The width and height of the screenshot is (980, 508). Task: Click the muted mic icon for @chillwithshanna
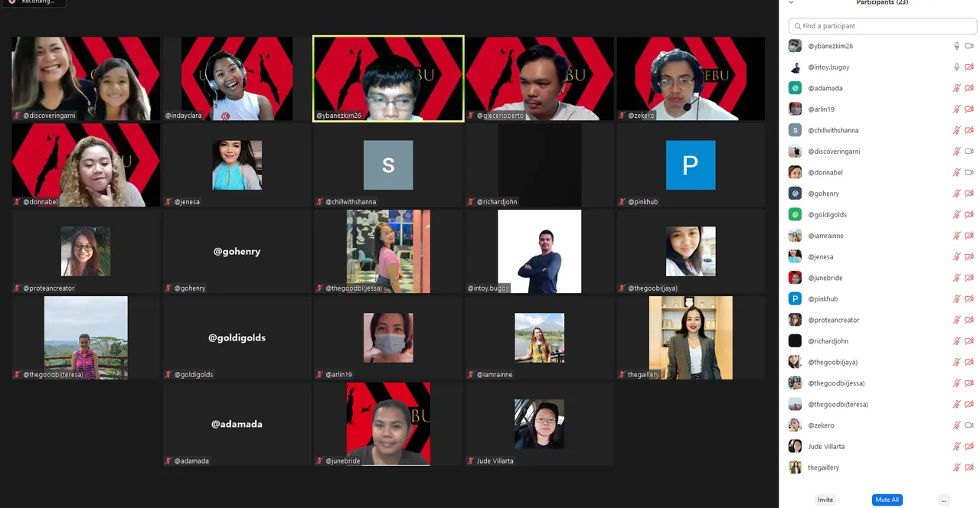[x=956, y=130]
